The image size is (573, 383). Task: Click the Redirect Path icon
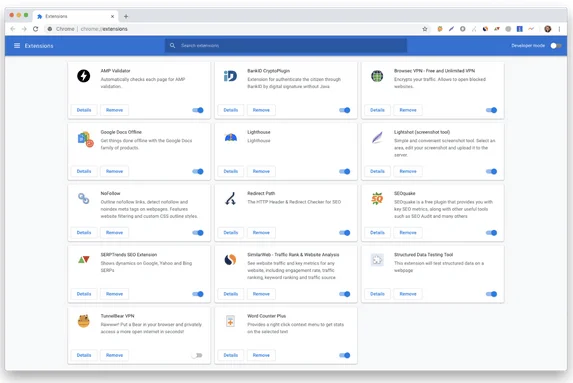pos(230,198)
